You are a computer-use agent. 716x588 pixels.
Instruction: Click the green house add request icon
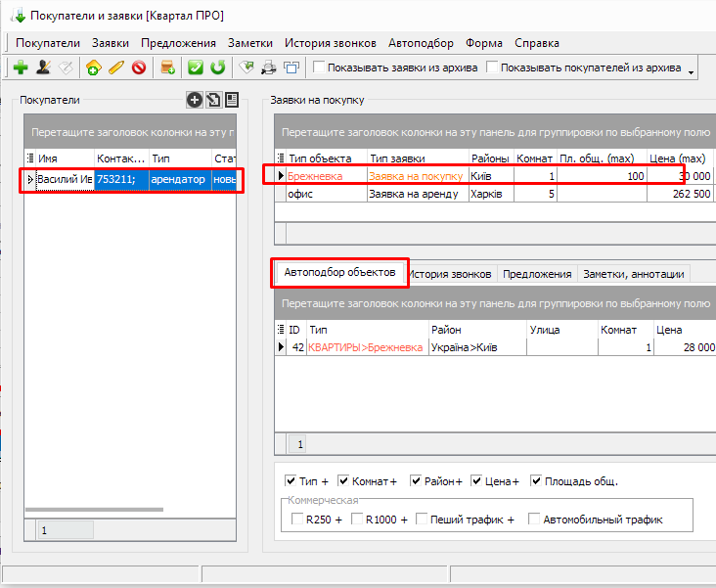point(93,68)
